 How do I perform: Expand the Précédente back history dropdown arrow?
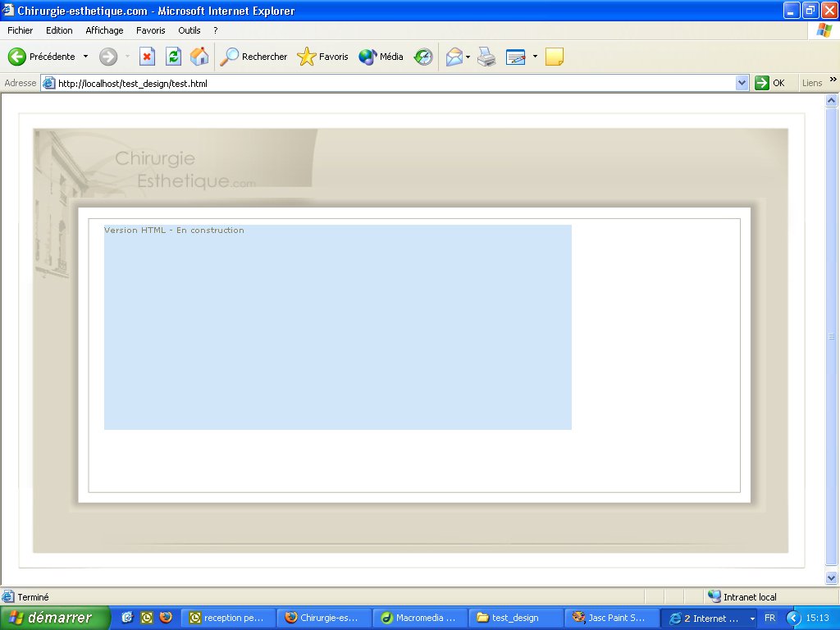pos(85,57)
